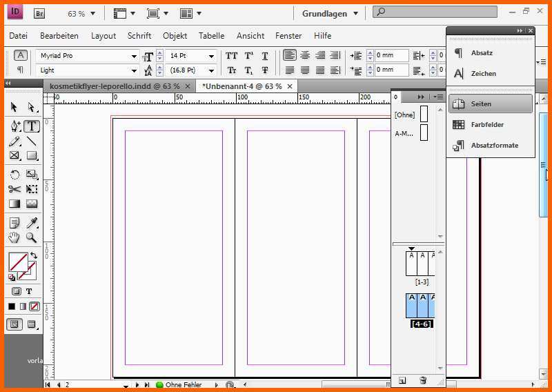Select the Rectangle shape tool
Image resolution: width=552 pixels, height=392 pixels.
[x=32, y=155]
